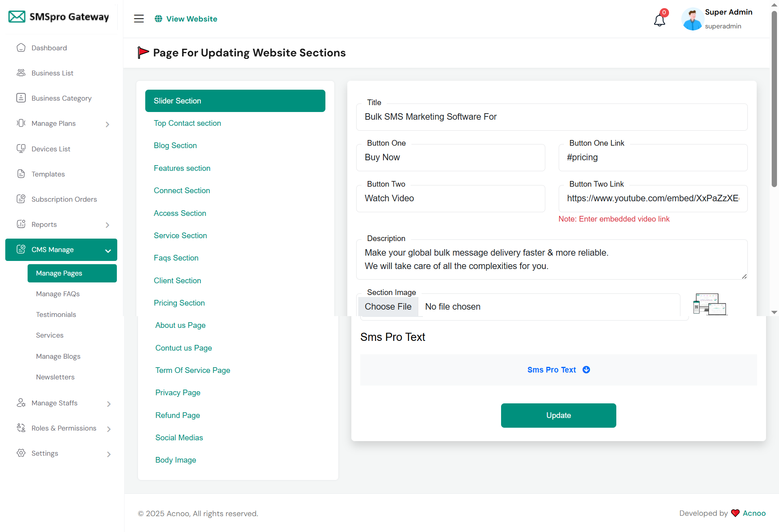Collapse the CMS Manage menu

pyautogui.click(x=108, y=250)
